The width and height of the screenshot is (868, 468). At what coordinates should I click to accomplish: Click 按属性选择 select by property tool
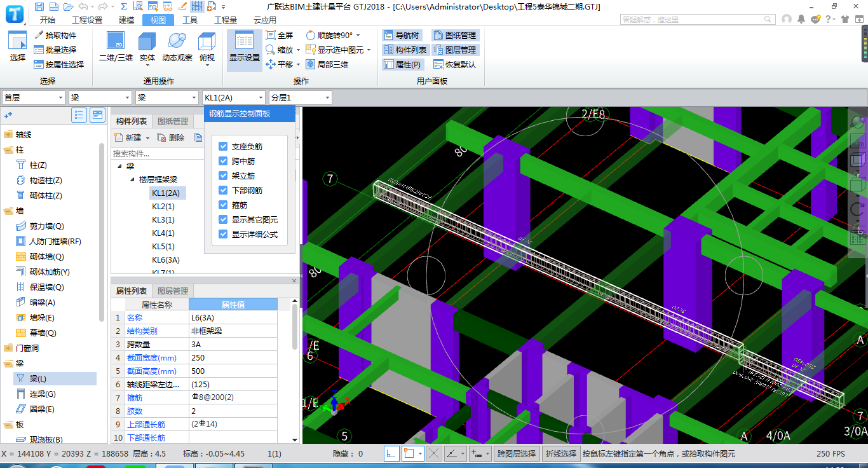59,64
